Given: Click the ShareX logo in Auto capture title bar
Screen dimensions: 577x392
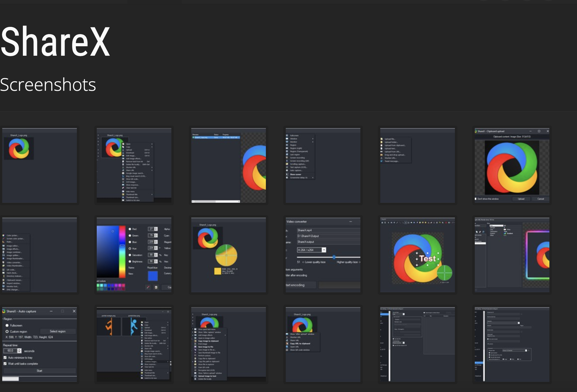Looking at the screenshot, I should tap(4, 311).
